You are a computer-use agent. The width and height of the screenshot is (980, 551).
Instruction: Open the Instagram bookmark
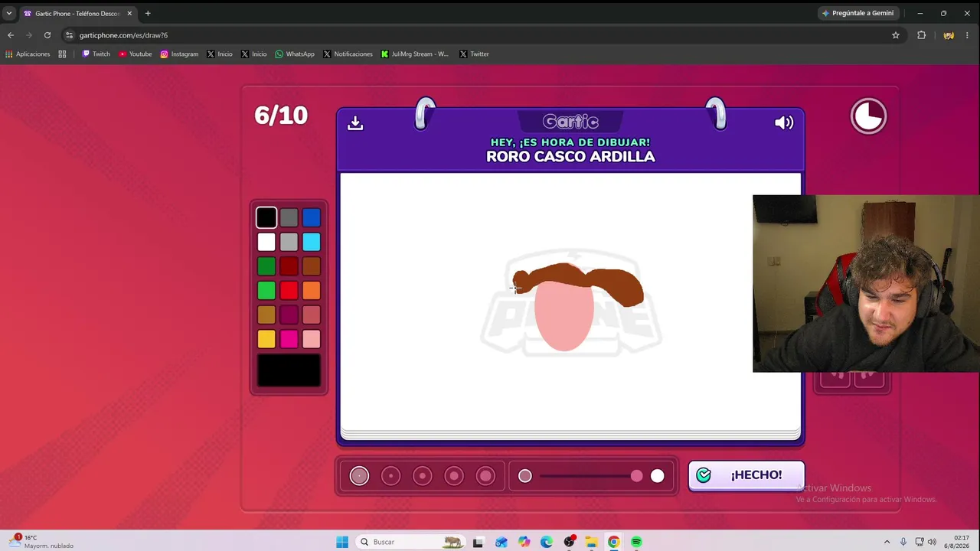tap(179, 54)
